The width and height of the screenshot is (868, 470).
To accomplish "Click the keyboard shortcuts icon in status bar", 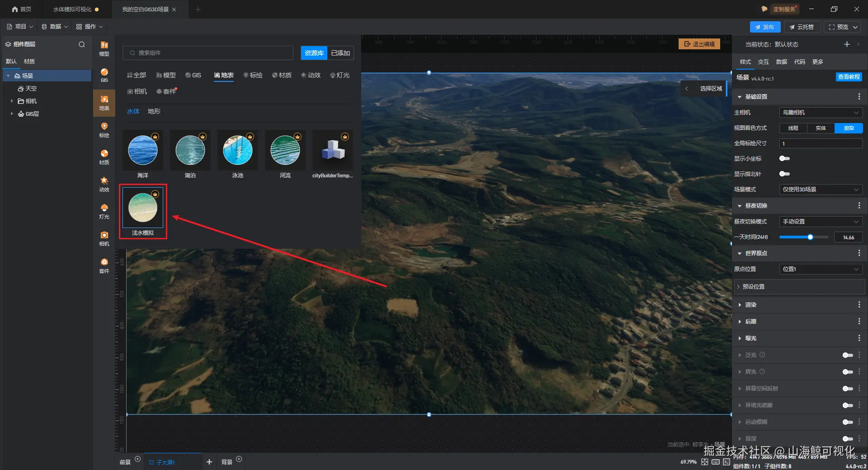I will (x=715, y=462).
